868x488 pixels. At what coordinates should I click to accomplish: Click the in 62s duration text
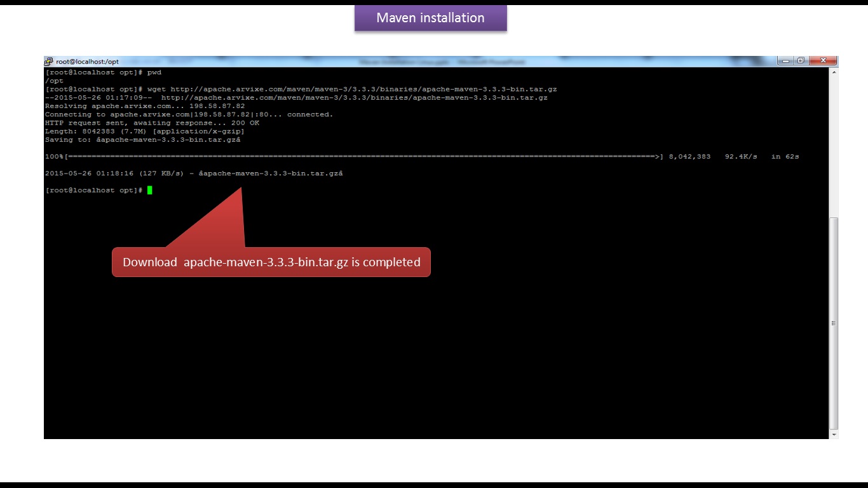click(785, 156)
